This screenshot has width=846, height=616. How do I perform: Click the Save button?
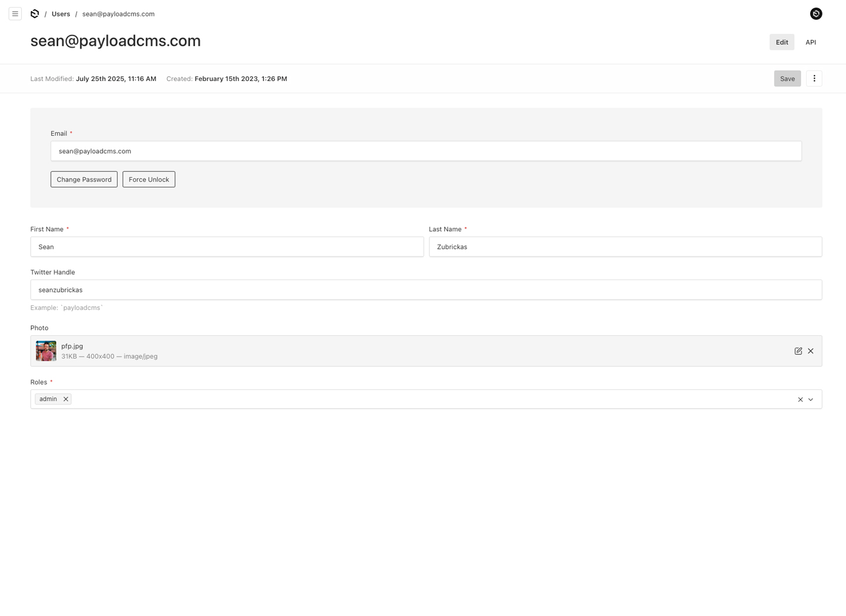point(787,79)
